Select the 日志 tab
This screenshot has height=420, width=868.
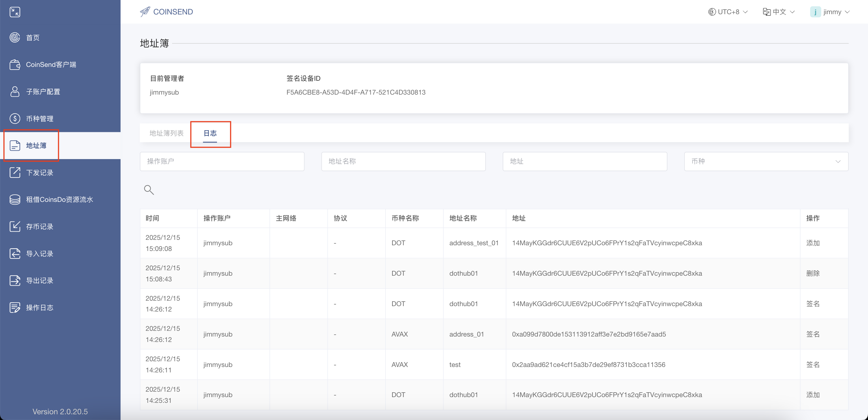click(x=210, y=133)
